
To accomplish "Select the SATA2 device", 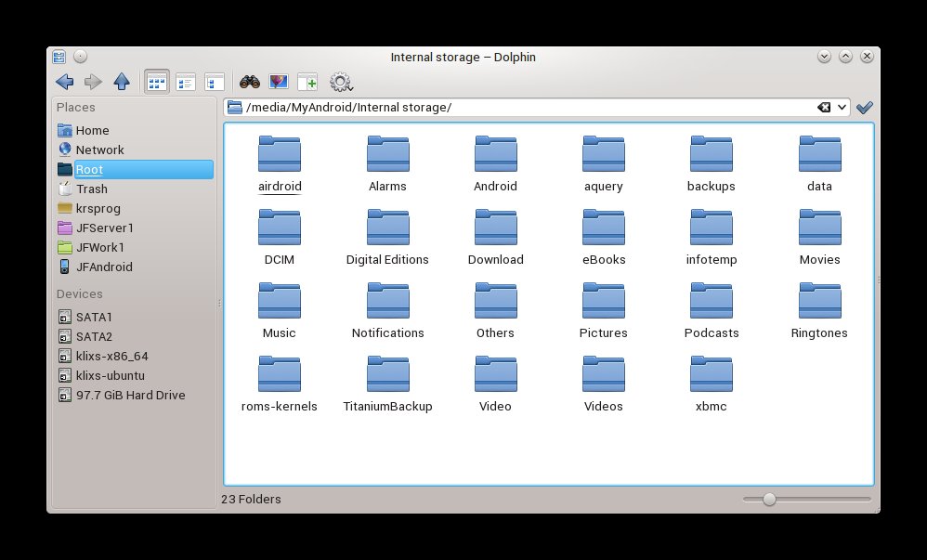I will click(x=135, y=336).
